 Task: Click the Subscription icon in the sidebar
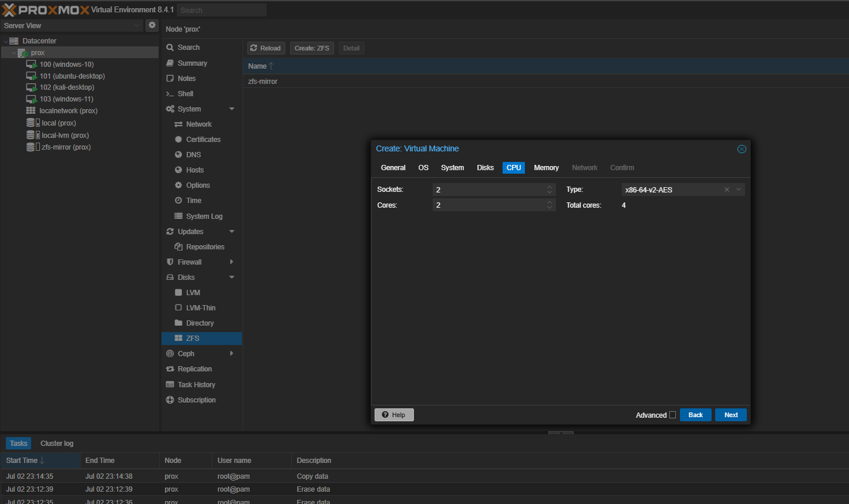click(x=171, y=400)
